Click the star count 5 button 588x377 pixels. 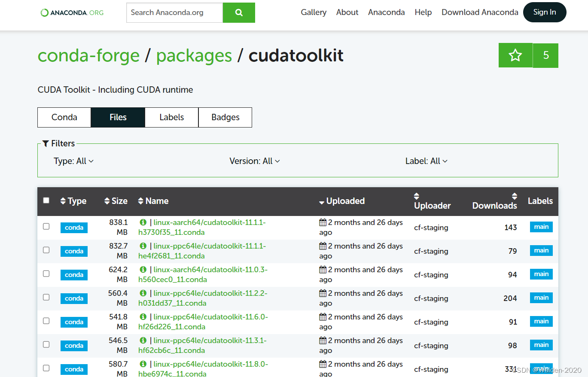545,55
